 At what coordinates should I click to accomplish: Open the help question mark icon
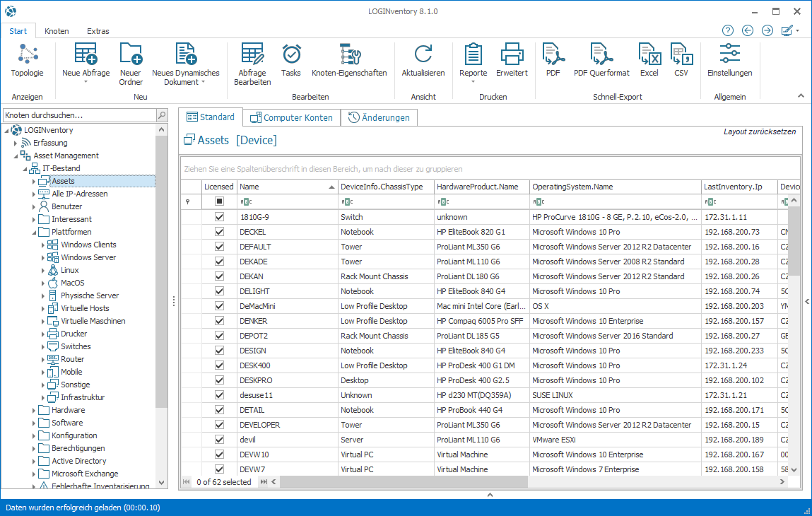(x=728, y=30)
